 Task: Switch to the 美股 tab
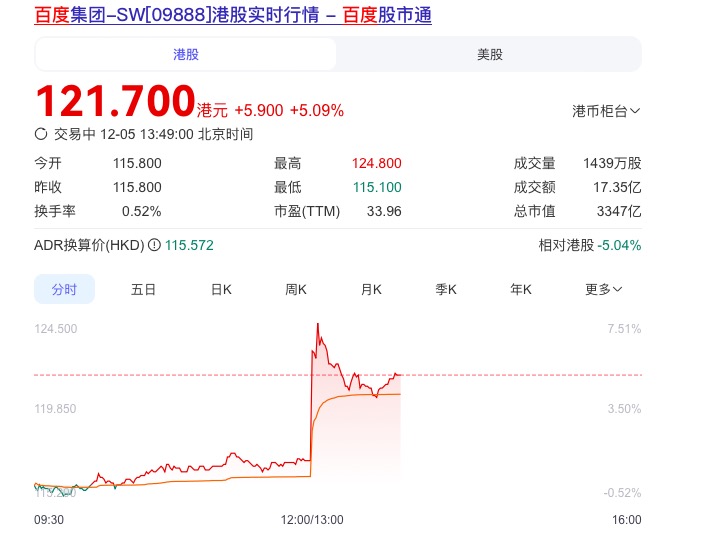489,54
